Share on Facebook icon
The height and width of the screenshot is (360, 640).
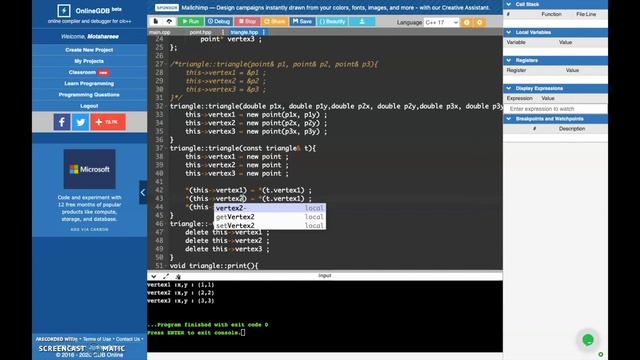pyautogui.click(x=62, y=122)
